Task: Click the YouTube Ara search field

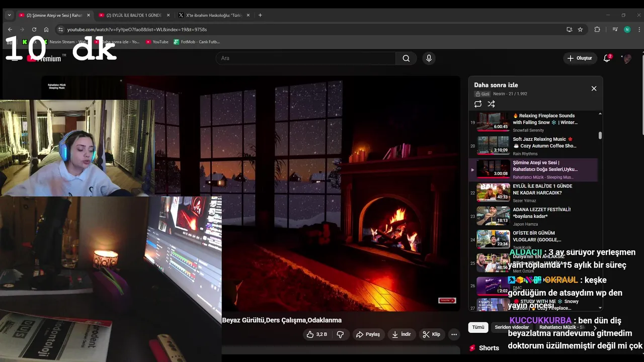Action: 306,58
